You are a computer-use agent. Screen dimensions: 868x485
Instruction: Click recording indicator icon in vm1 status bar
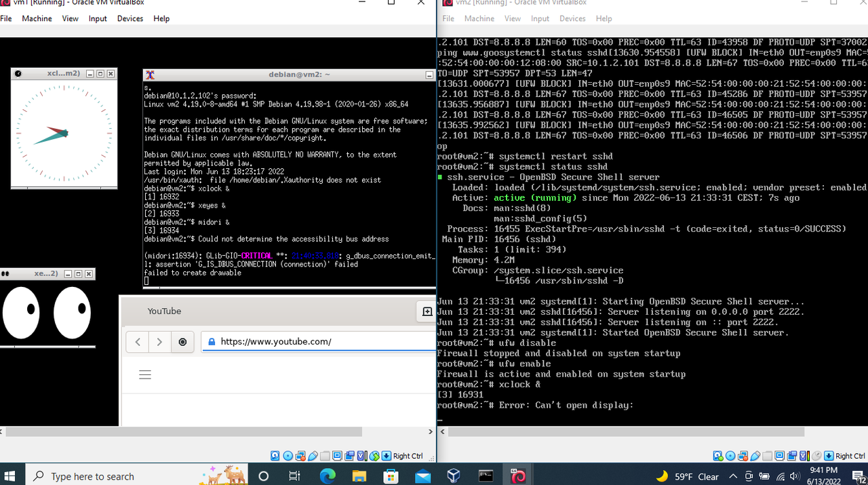349,456
